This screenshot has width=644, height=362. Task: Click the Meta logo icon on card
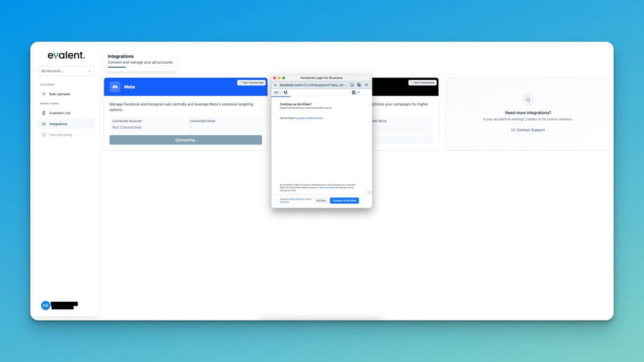(115, 87)
